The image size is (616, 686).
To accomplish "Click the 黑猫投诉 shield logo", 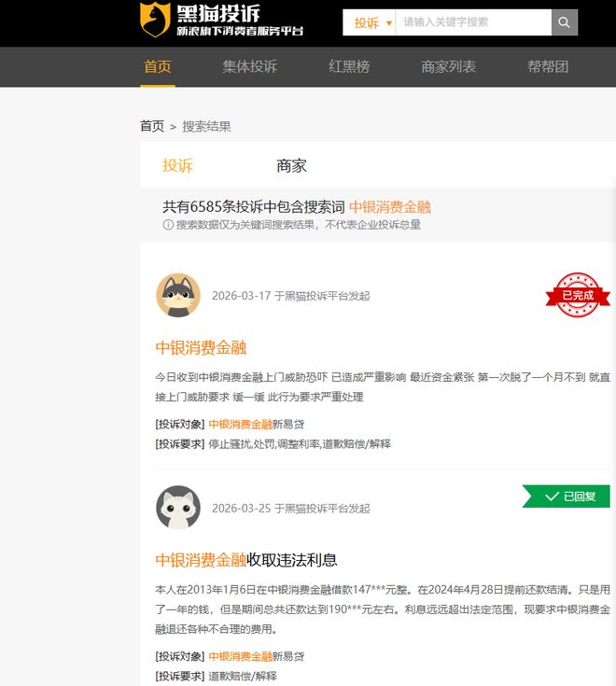I will pos(155,19).
